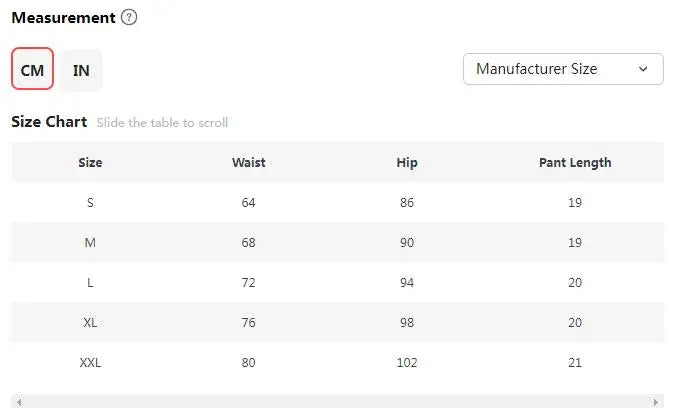Click the Waist column header
Screen dimensions: 673x408
coord(249,163)
